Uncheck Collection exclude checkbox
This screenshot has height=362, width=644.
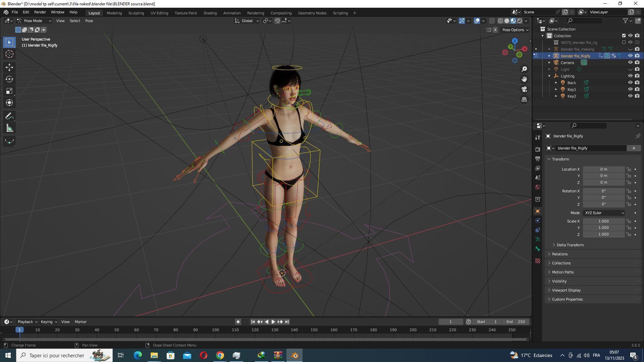pos(624,36)
